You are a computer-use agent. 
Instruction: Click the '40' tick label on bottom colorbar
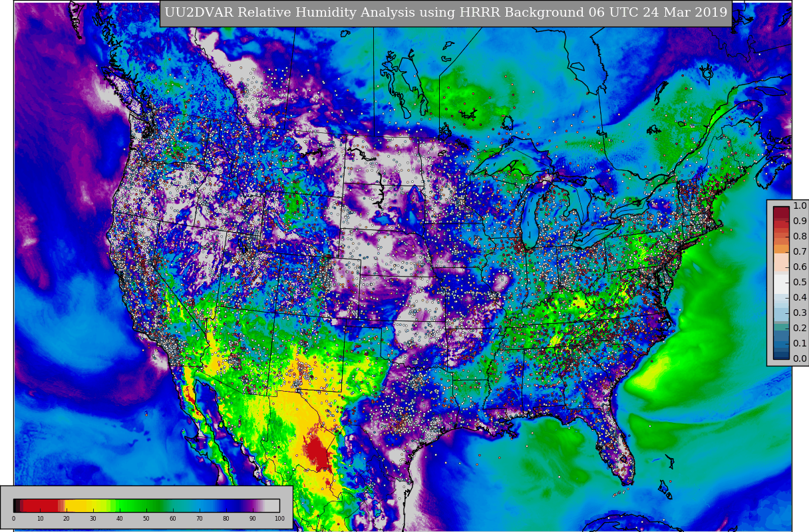click(x=120, y=519)
